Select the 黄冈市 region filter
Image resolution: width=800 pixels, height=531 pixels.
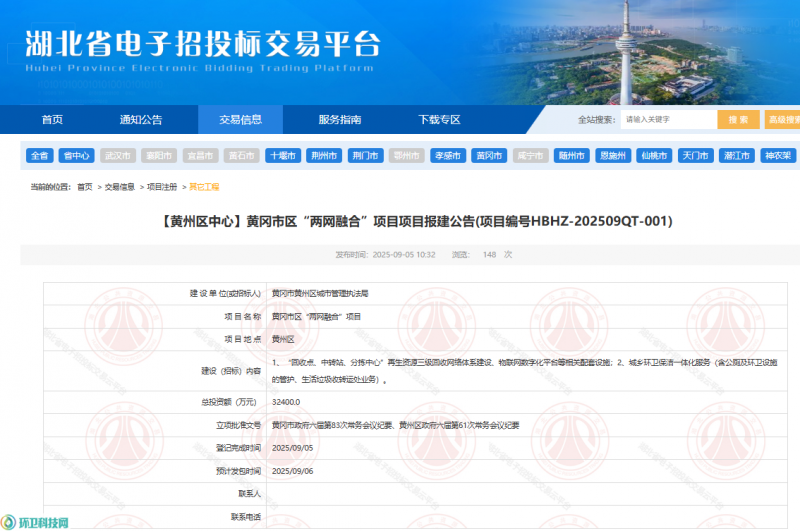489,156
